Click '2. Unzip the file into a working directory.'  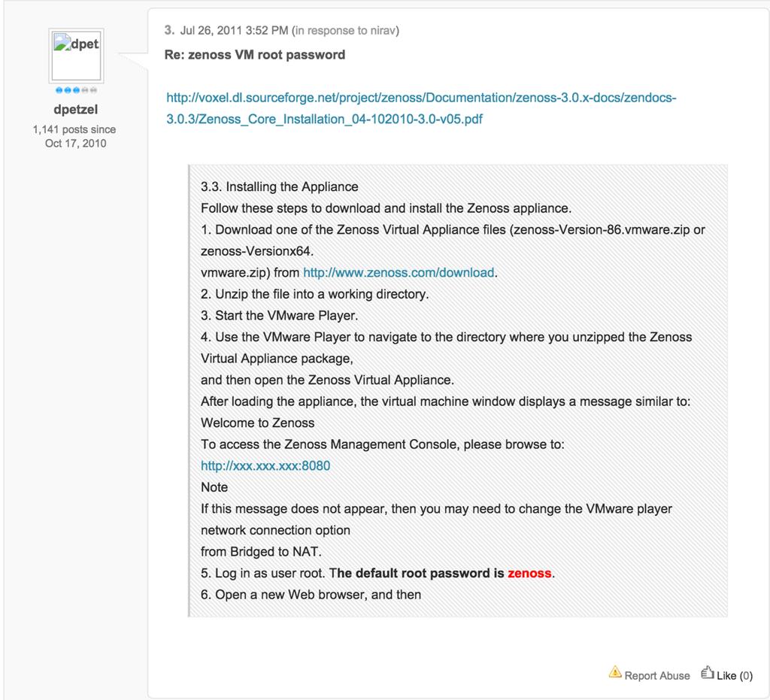(315, 294)
